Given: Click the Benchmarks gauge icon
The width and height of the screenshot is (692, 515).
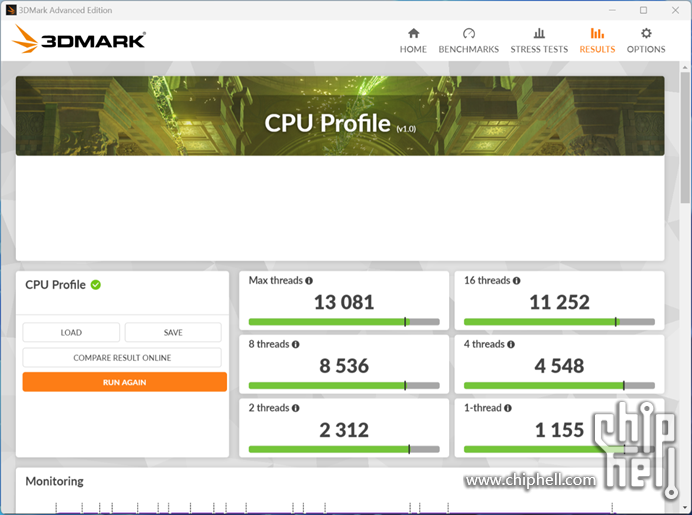Looking at the screenshot, I should coord(469,33).
